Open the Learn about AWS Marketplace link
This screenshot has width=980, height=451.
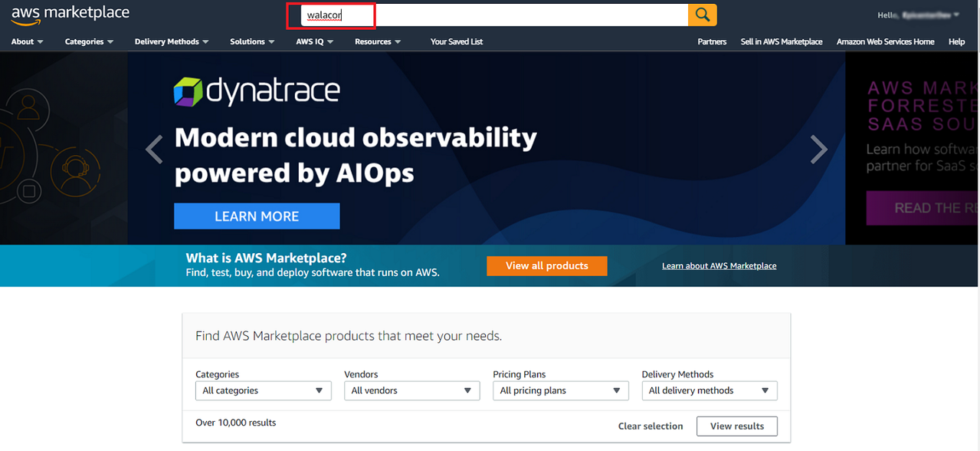(719, 266)
